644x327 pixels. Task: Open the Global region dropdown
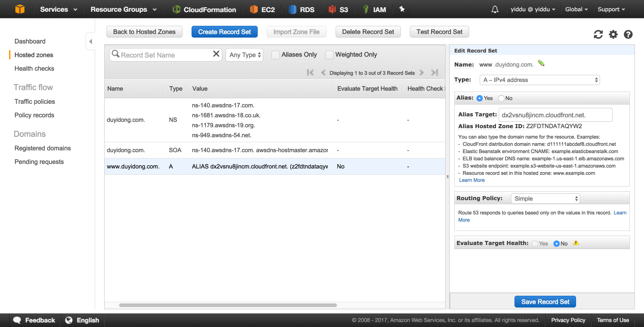577,10
